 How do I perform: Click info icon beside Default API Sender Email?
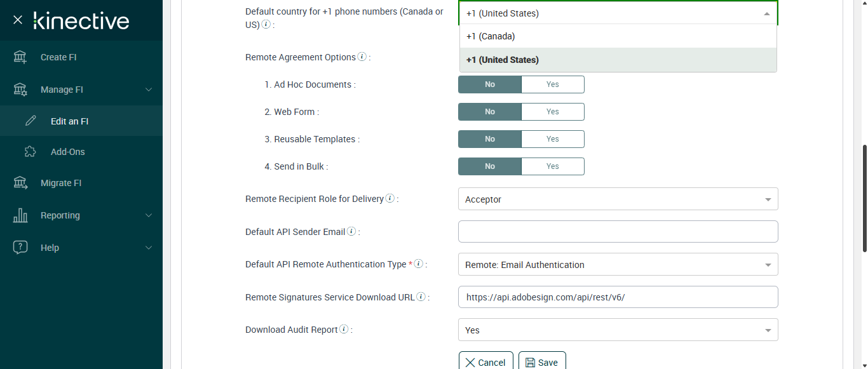(x=351, y=231)
